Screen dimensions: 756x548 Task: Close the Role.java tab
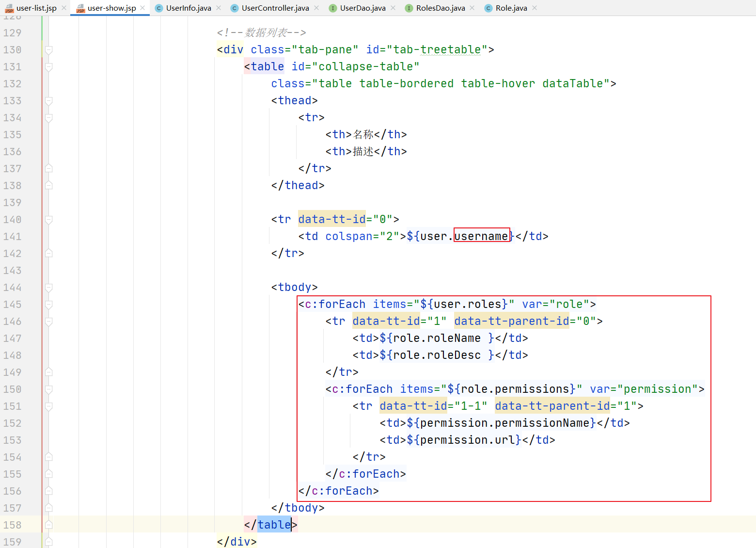click(535, 8)
